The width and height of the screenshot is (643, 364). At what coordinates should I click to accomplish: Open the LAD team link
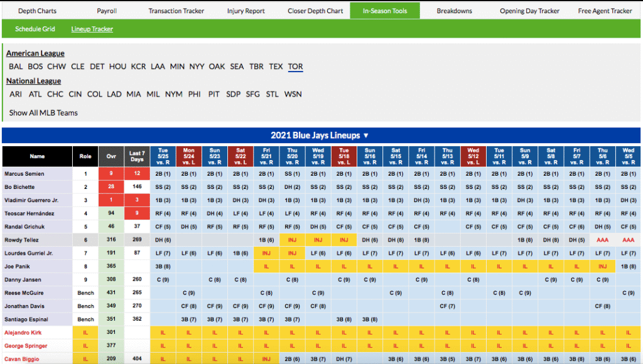pyautogui.click(x=114, y=94)
